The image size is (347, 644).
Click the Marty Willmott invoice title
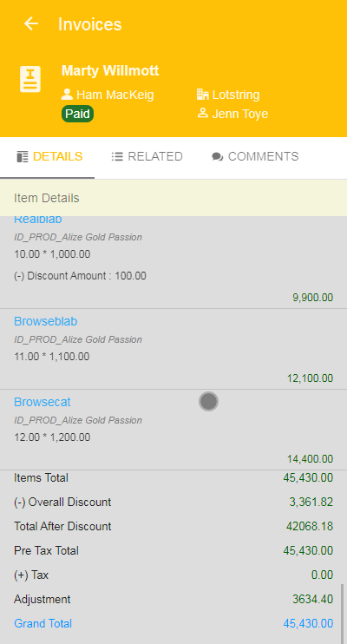(110, 70)
